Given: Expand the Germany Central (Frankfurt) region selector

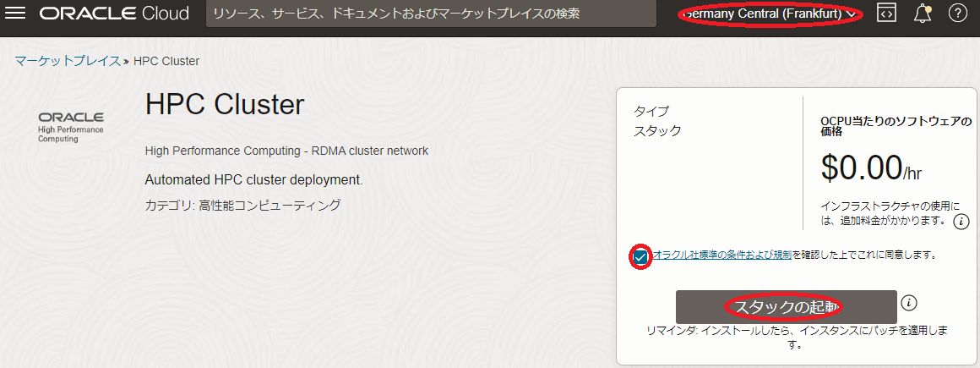Looking at the screenshot, I should (x=769, y=14).
